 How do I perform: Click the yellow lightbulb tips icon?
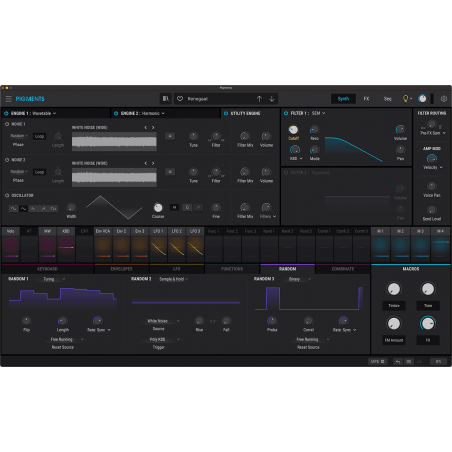tap(406, 99)
